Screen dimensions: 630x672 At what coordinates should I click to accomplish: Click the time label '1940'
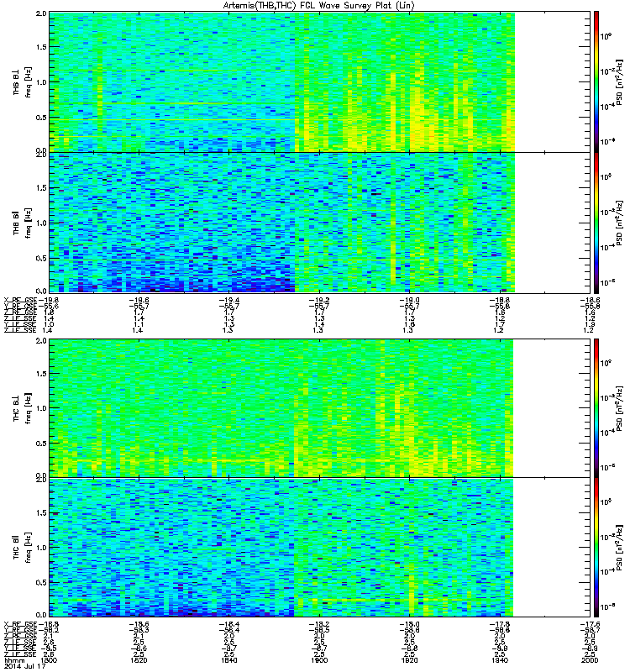pos(500,660)
